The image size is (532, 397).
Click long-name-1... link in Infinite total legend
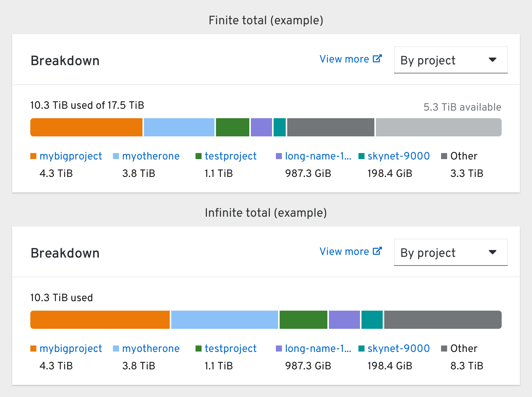click(x=318, y=349)
